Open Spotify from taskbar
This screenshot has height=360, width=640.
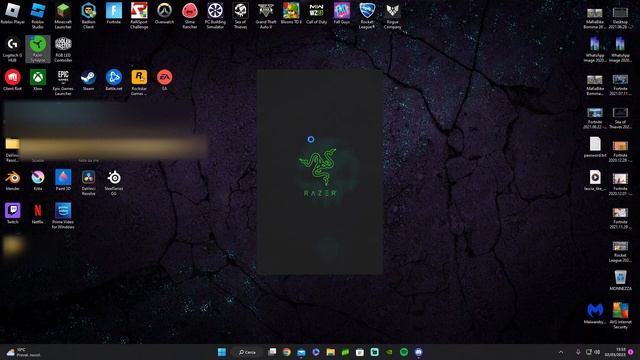click(404, 352)
